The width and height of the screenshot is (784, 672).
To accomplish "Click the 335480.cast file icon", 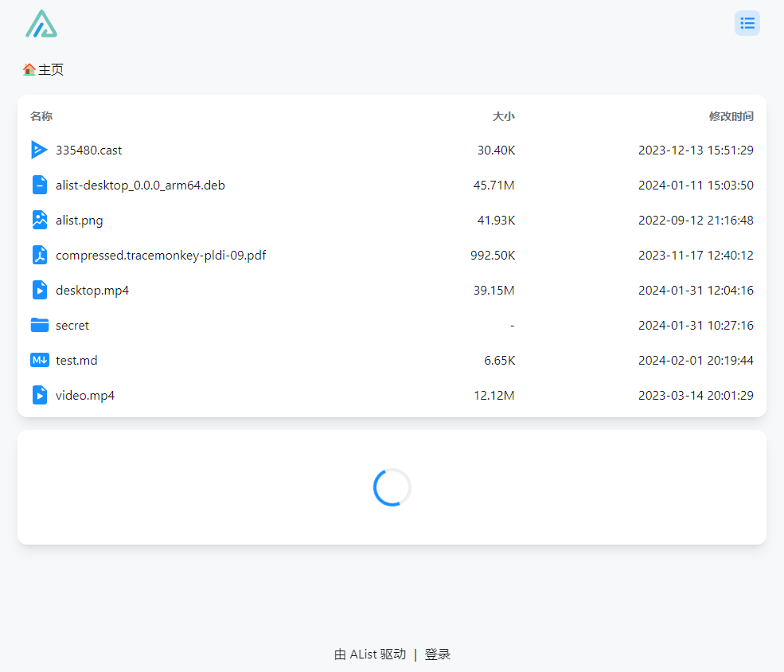I will (39, 150).
